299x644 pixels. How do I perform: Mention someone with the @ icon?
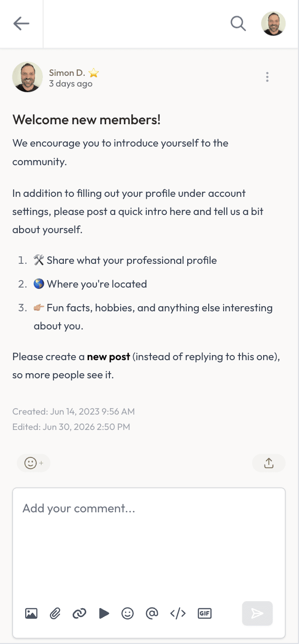click(152, 613)
